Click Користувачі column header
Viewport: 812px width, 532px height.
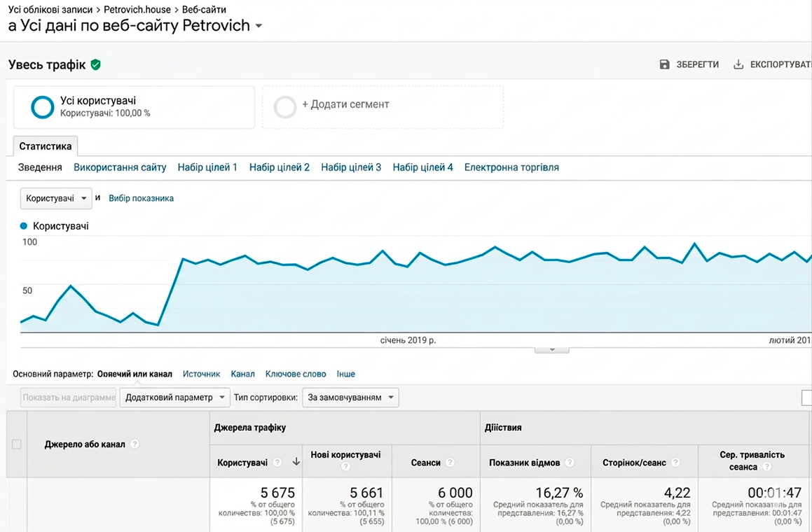(x=242, y=463)
